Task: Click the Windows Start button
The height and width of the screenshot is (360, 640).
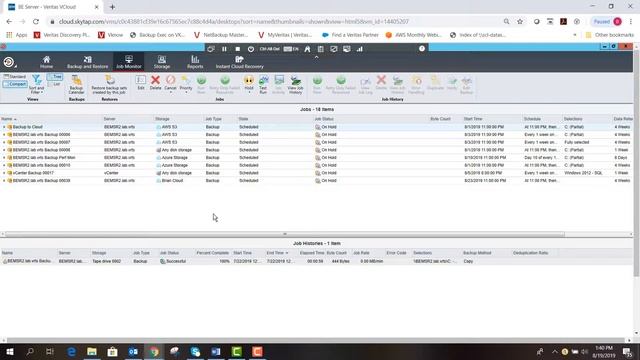Action: (x=10, y=351)
